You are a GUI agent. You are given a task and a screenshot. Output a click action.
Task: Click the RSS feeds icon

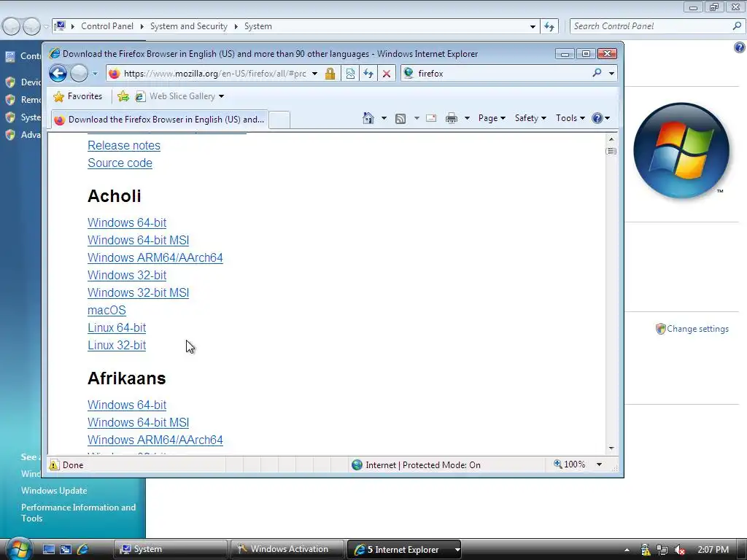(x=400, y=118)
